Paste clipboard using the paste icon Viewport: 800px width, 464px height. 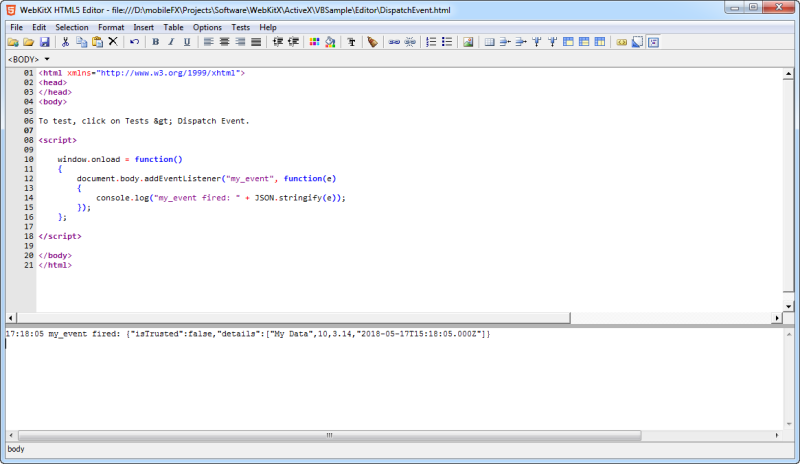coord(97,42)
